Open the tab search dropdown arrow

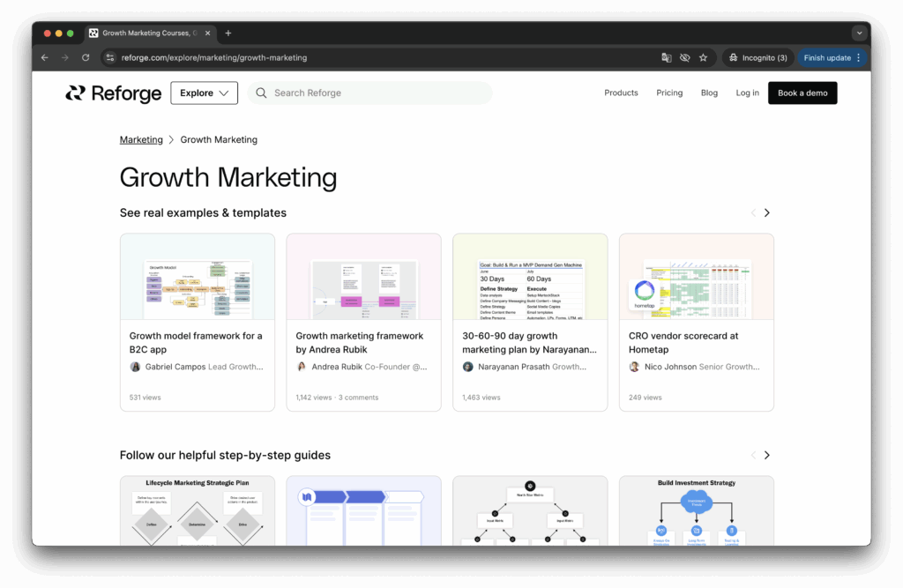(859, 33)
